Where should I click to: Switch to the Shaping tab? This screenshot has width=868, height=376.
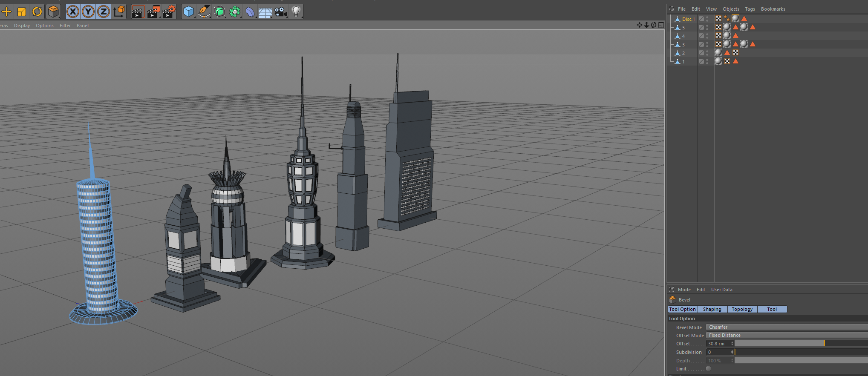click(x=712, y=309)
